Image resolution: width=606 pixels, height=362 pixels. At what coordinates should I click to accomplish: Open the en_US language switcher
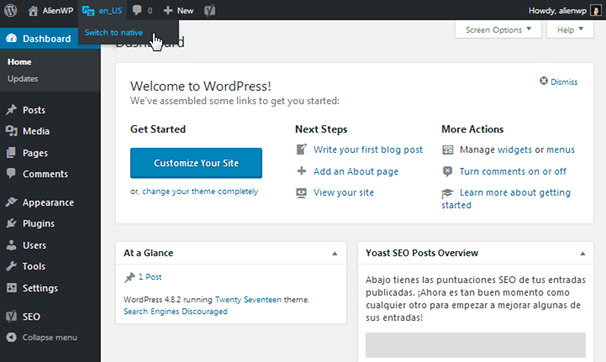click(102, 10)
